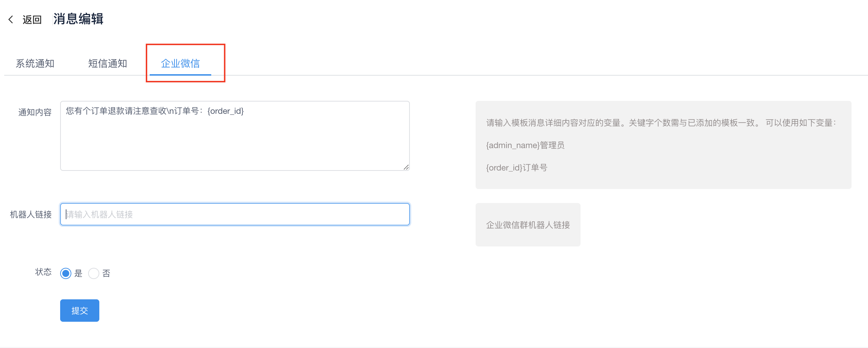Click the {admin_name}管理员 variable hint
This screenshot has height=348, width=868.
pos(525,145)
